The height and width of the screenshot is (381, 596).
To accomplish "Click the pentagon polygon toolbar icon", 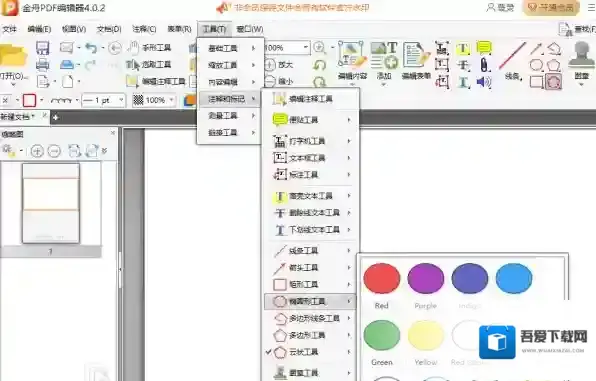I will tap(554, 65).
